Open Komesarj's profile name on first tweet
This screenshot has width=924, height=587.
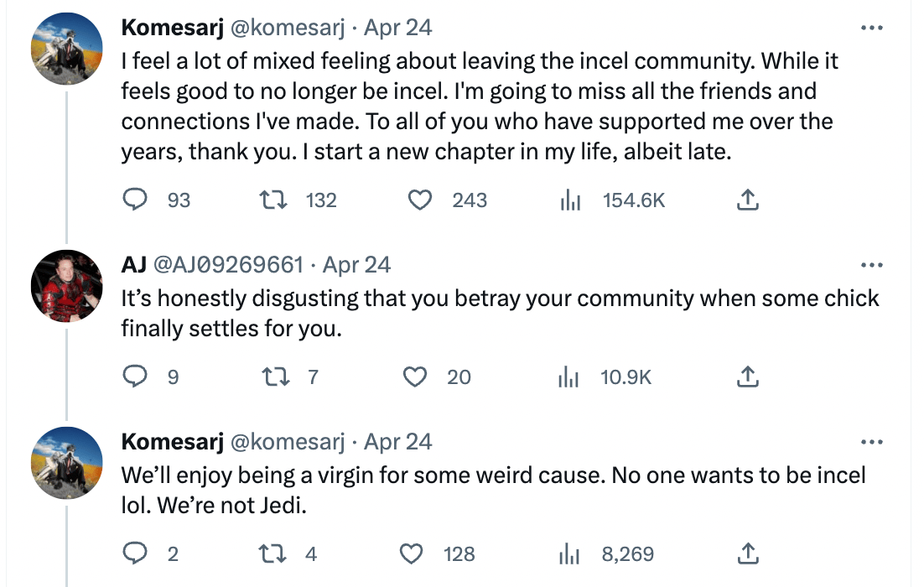[172, 28]
